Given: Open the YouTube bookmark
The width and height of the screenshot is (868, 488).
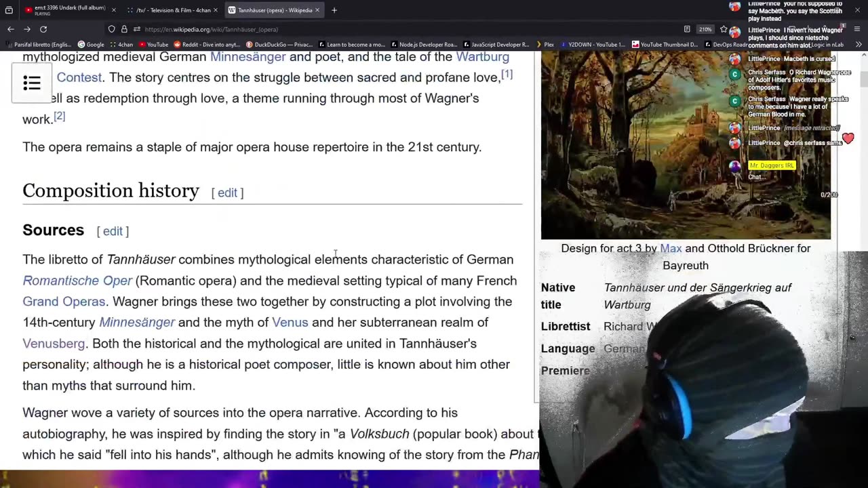Looking at the screenshot, I should [153, 45].
